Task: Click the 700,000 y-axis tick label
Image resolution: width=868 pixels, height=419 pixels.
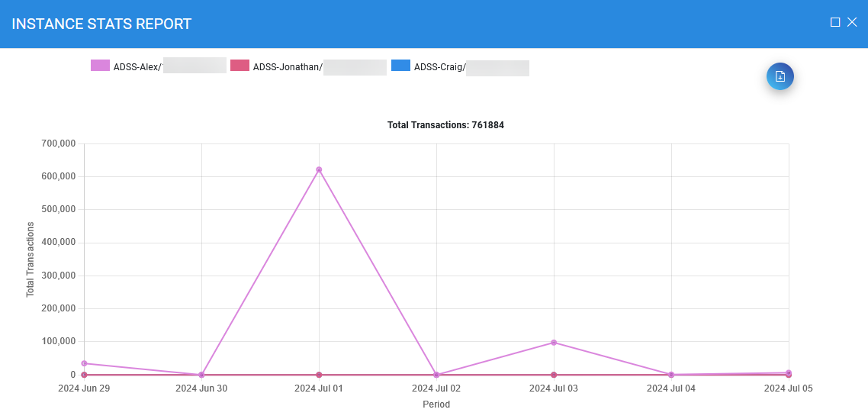Action: coord(57,143)
